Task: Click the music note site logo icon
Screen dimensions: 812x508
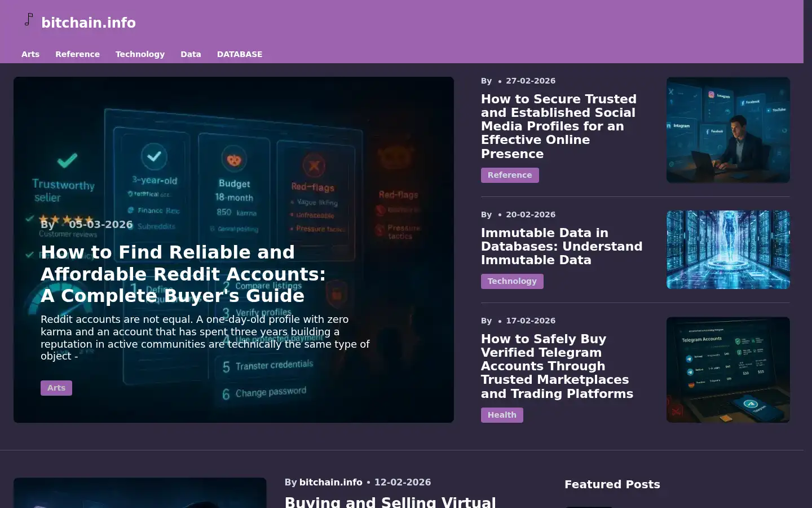Action: coord(29,20)
